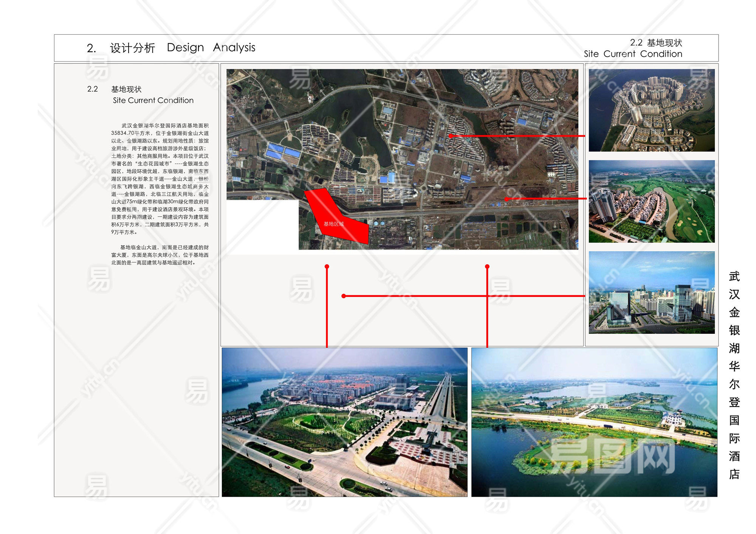Click the second paragraph beginning 基地临金山大道
Image resolution: width=756 pixels, height=534 pixels.
pyautogui.click(x=160, y=255)
